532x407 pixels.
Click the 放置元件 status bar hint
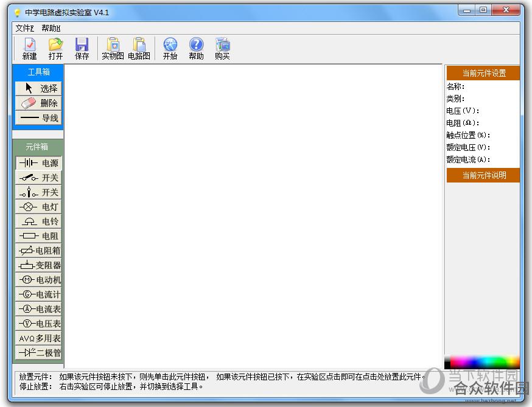click(x=221, y=377)
